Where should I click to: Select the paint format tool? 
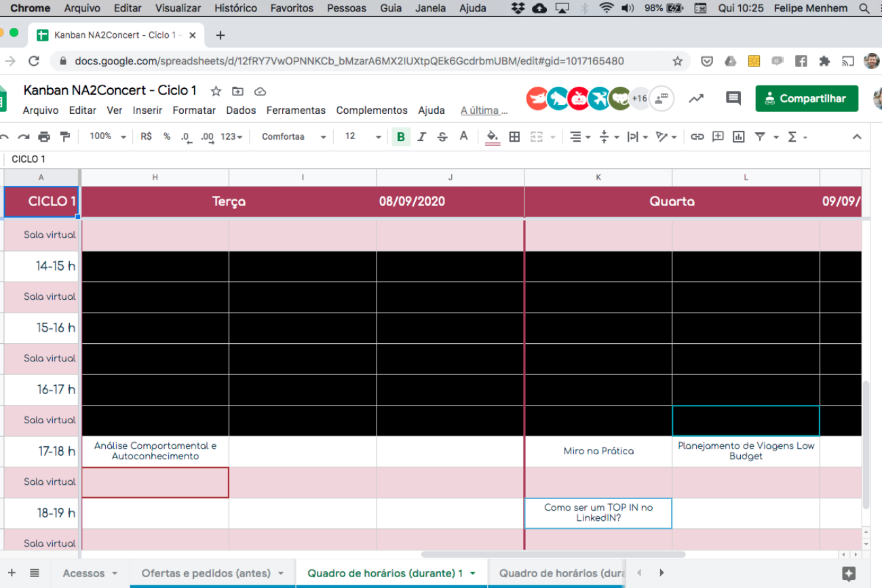coord(65,137)
